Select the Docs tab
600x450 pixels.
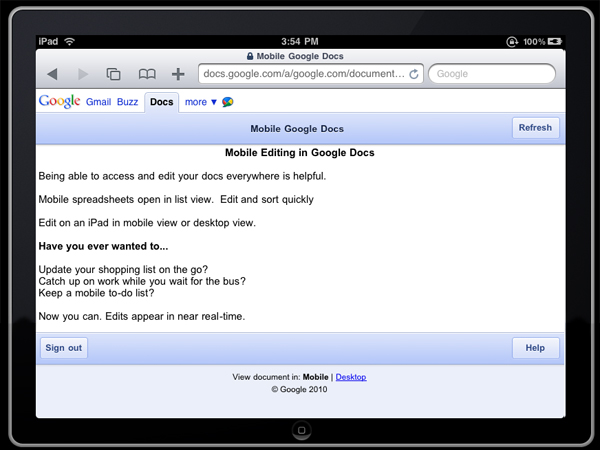(x=161, y=102)
